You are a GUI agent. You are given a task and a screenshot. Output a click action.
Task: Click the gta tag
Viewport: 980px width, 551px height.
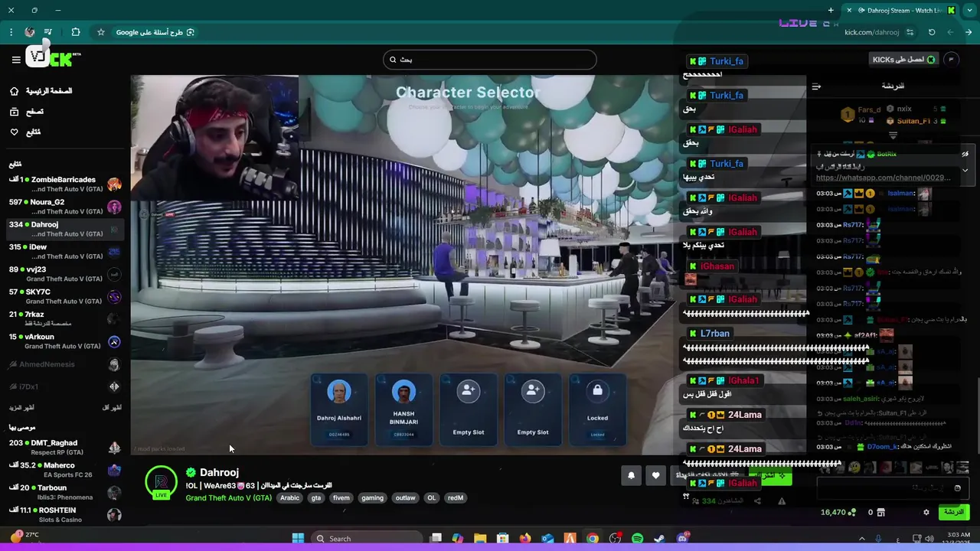tap(316, 497)
